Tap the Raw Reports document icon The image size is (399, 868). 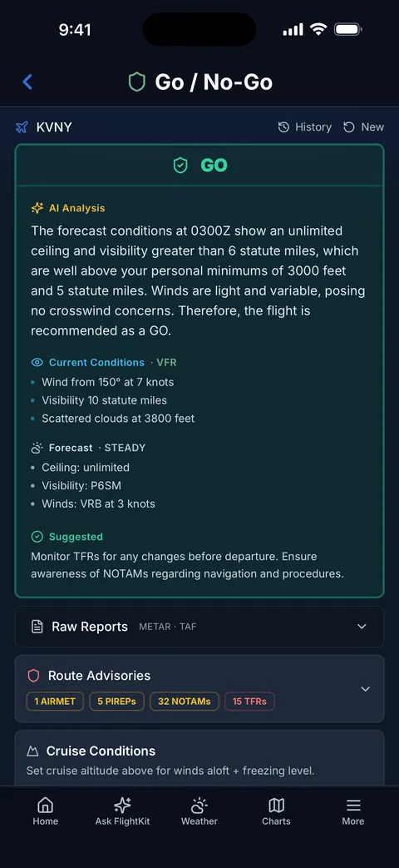37,627
